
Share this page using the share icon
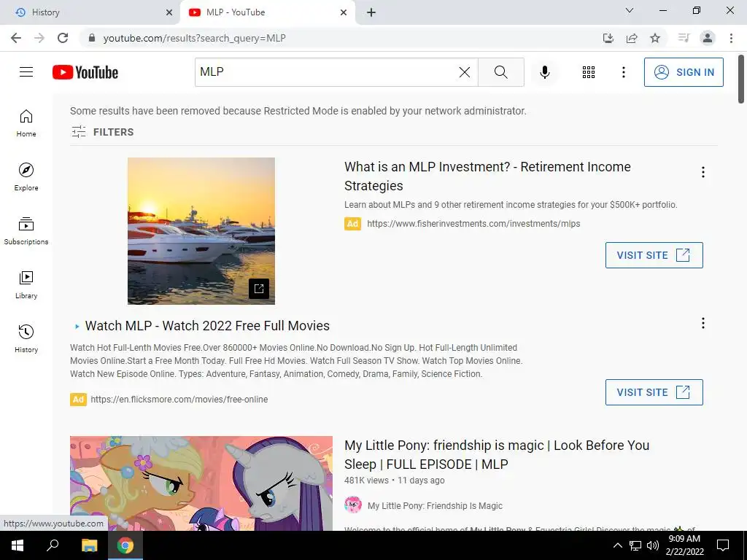[632, 38]
